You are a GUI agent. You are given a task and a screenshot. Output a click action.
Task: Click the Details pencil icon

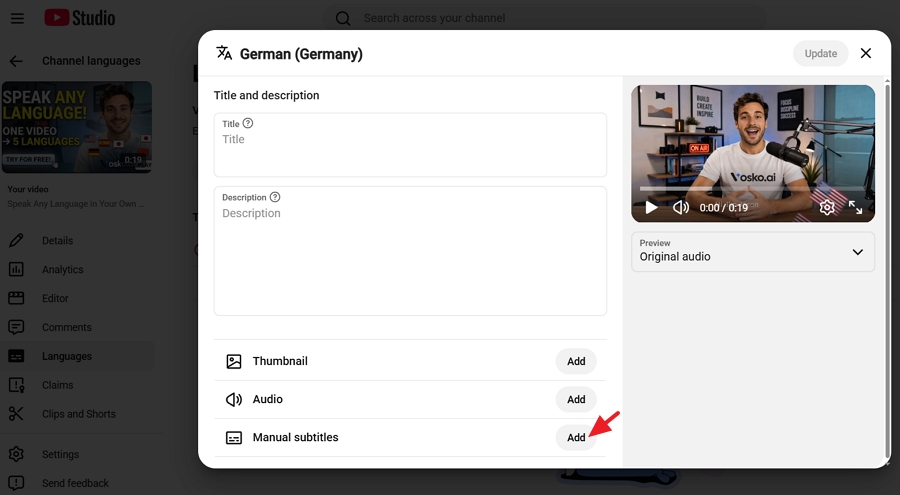click(16, 241)
